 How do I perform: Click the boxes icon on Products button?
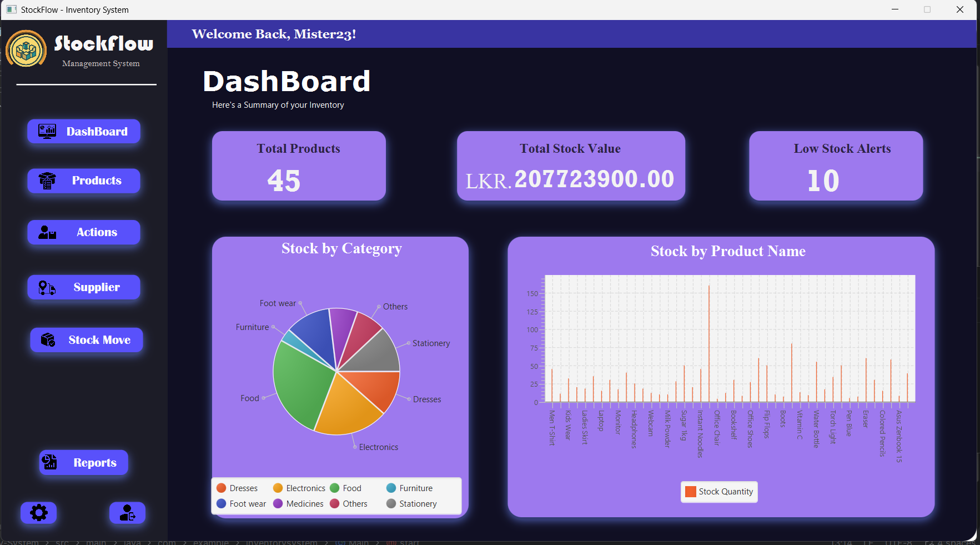(47, 181)
